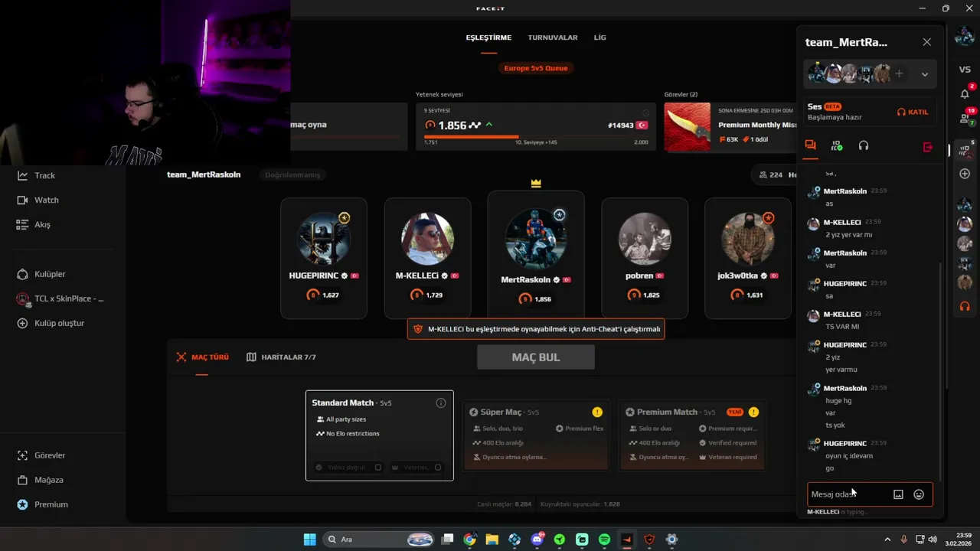Select Premium Match card

coord(692,435)
